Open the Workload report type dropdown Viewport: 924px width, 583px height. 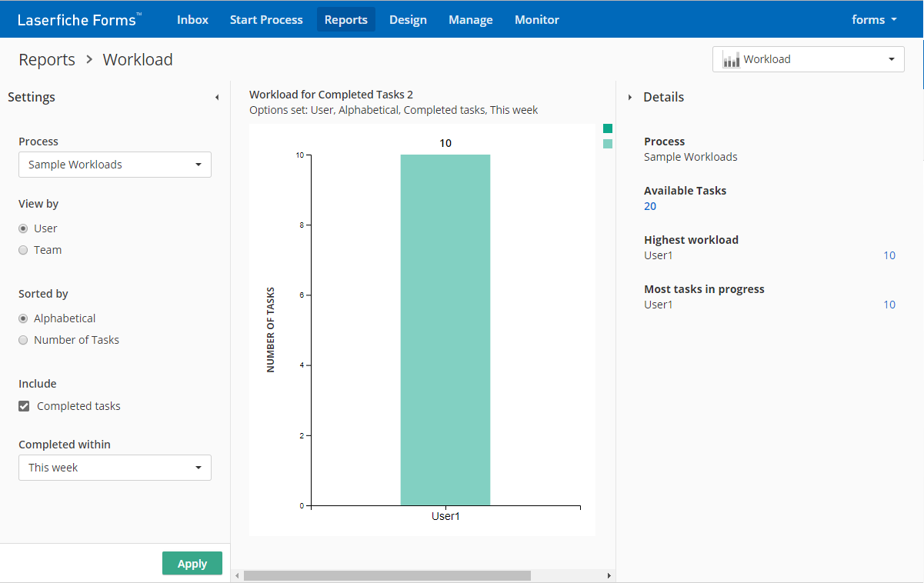[x=808, y=59]
